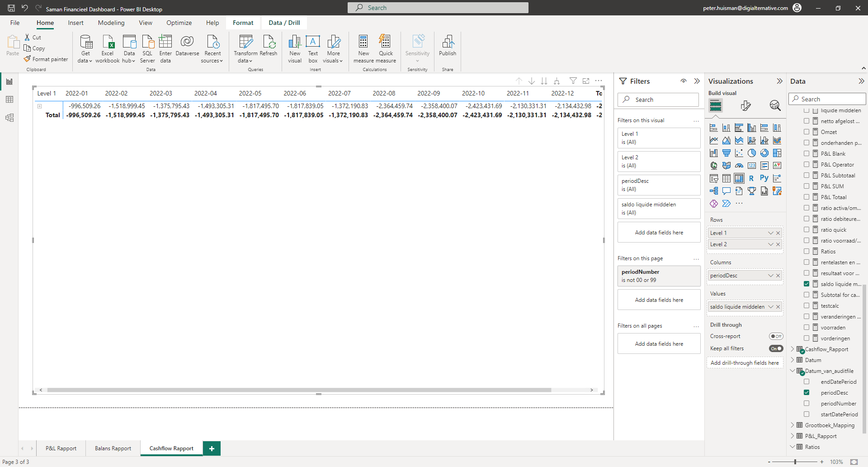This screenshot has height=467, width=868.
Task: Switch to Balans Rapport page
Action: pos(113,448)
